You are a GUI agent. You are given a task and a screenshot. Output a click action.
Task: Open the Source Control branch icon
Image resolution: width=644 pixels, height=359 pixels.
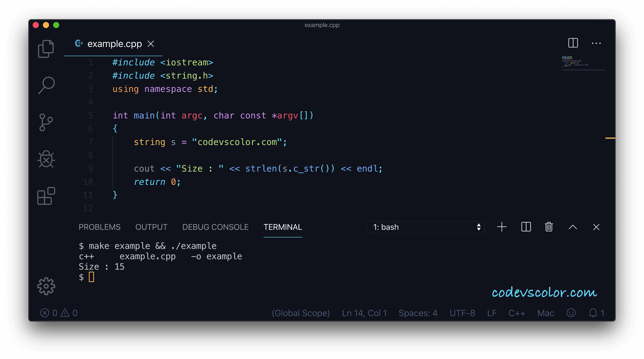pos(46,122)
